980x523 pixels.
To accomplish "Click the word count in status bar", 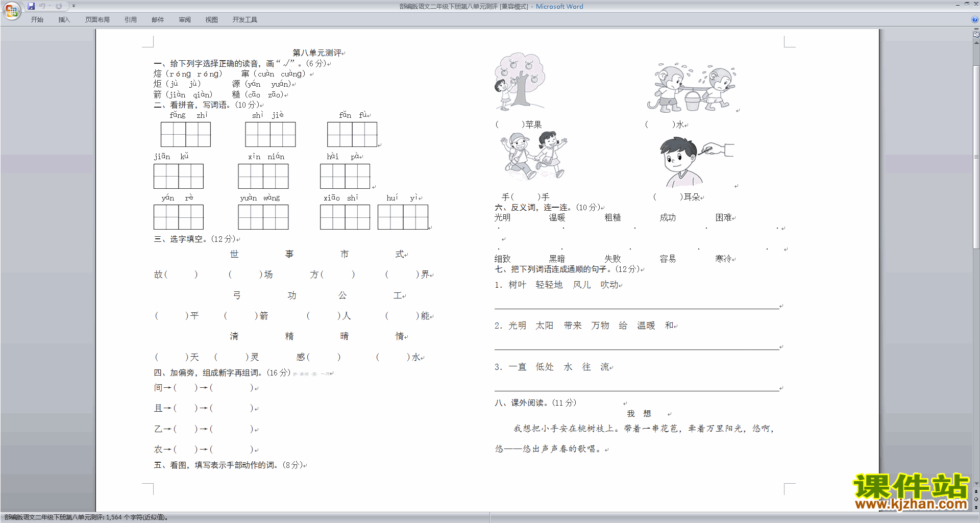I will pos(86,517).
